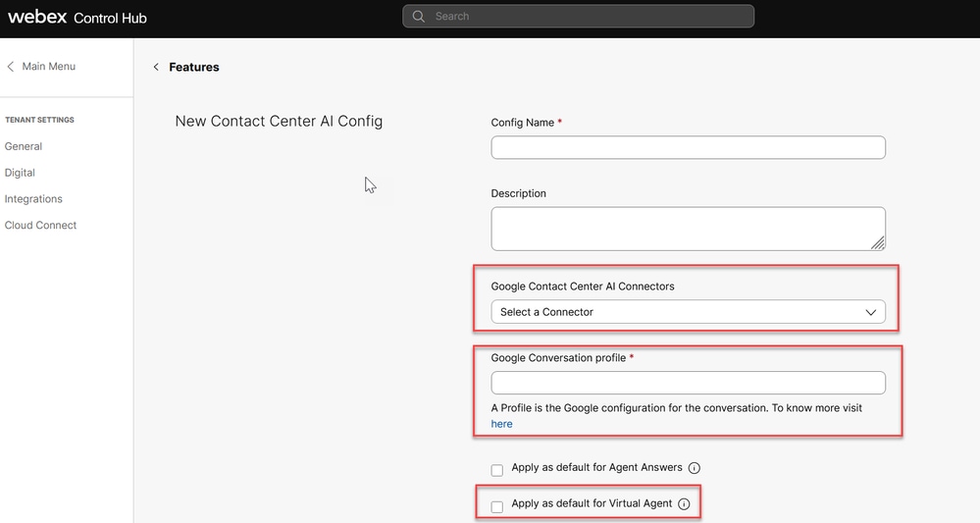980x523 pixels.
Task: Open info icon for Agent Answers
Action: coord(694,467)
